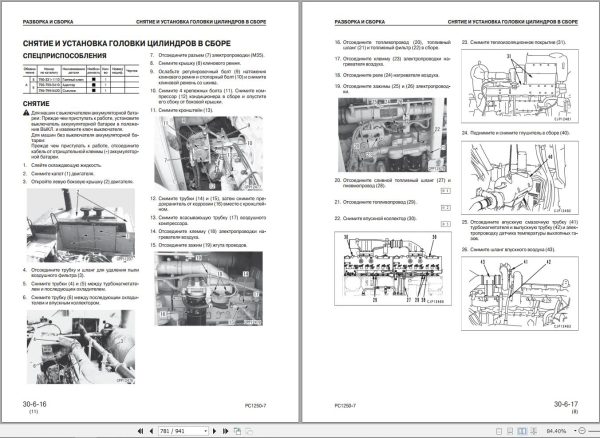Click PC1250-7 footer on page 30-6-17

(x=345, y=405)
